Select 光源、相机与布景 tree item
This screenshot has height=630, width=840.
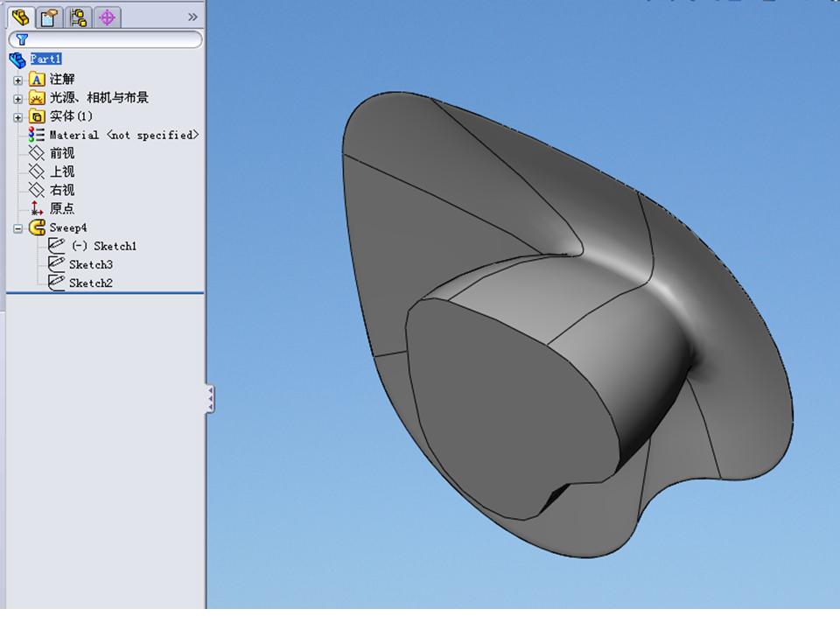(99, 97)
